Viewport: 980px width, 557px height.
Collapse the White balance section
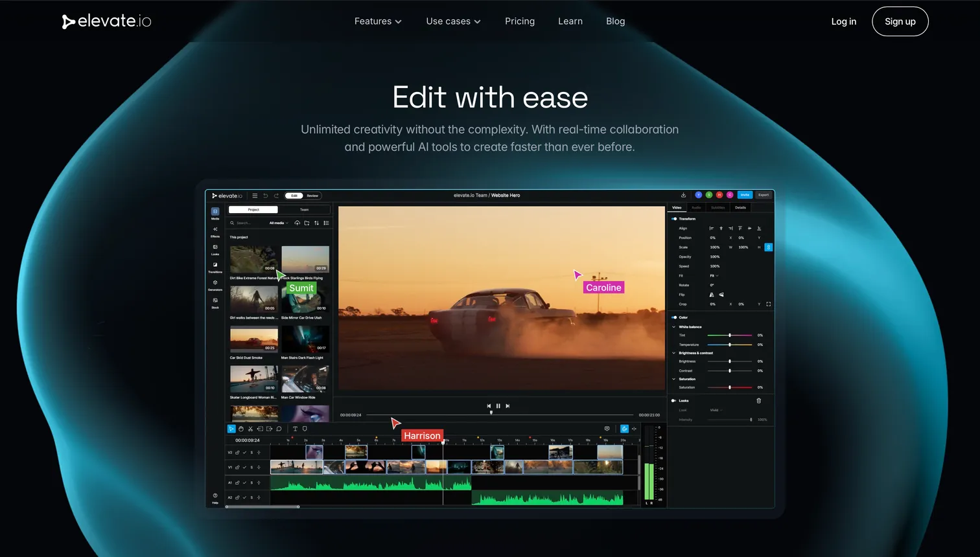pyautogui.click(x=673, y=326)
